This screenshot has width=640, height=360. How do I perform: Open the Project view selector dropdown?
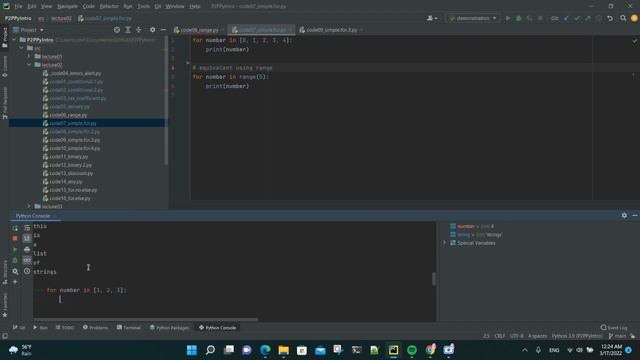pos(28,30)
